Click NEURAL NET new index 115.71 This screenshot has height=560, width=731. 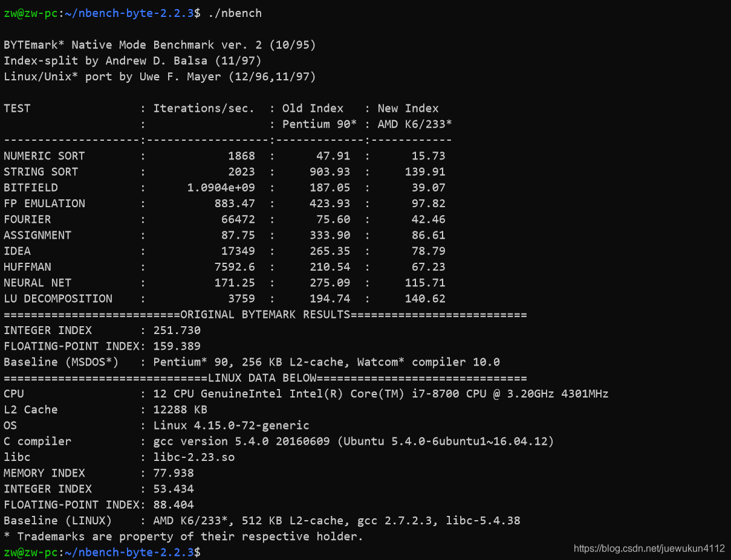425,283
